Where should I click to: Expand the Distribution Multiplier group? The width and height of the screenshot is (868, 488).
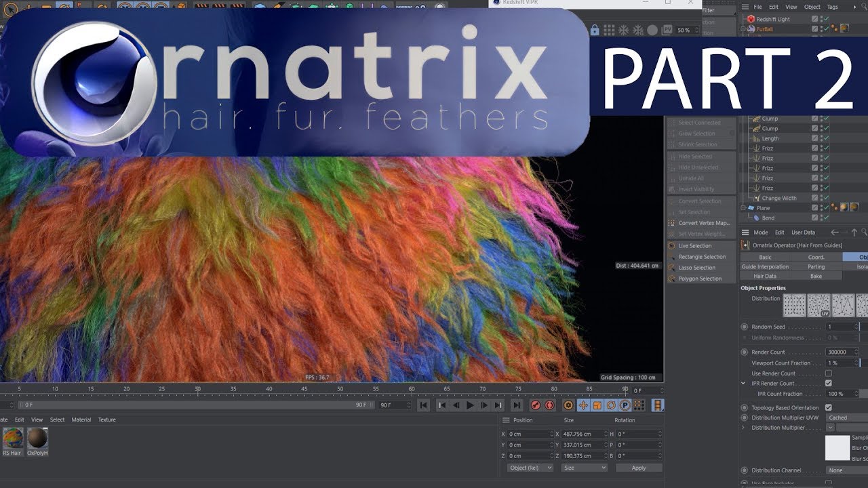coord(743,428)
